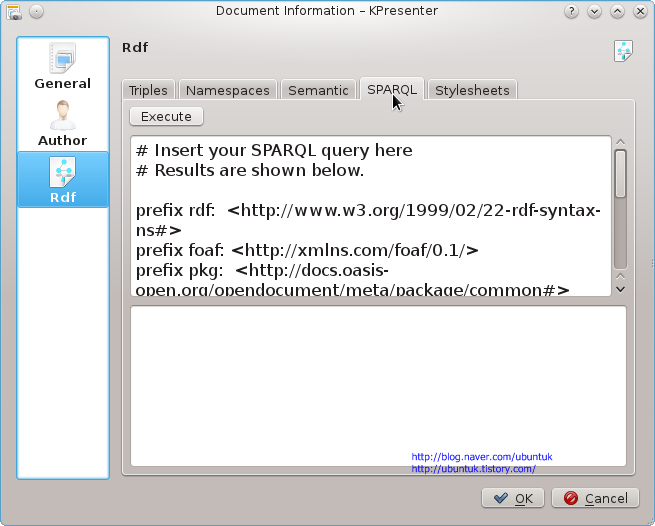Click inside the SPARQL query text editor
Viewport: 655px width, 526px height.
pyautogui.click(x=371, y=216)
